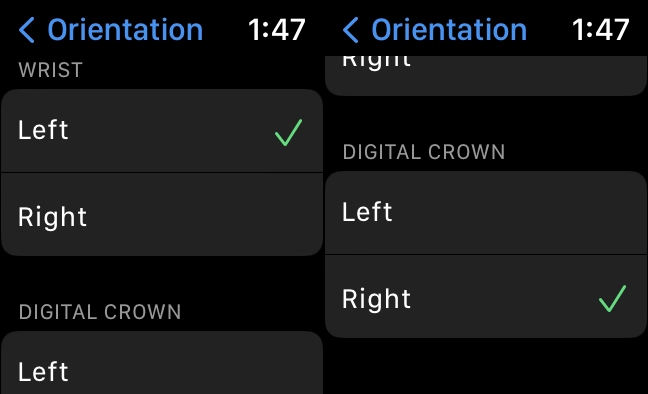Click the left screen's DIGITAL CROWN header
Viewport: 648px width, 394px height.
[x=100, y=312]
